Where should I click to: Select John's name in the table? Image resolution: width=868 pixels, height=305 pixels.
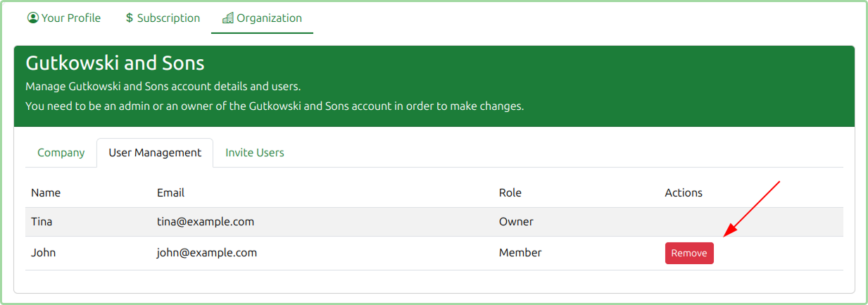tap(43, 253)
